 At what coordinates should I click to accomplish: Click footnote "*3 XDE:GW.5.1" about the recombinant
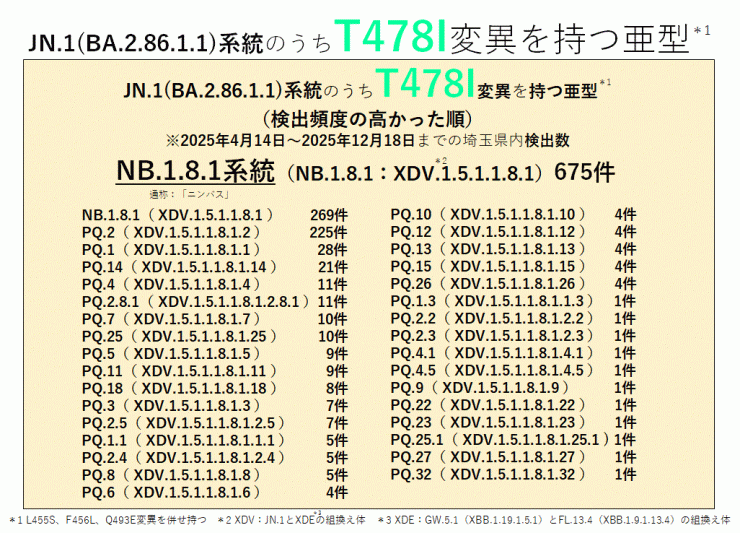tap(555, 520)
